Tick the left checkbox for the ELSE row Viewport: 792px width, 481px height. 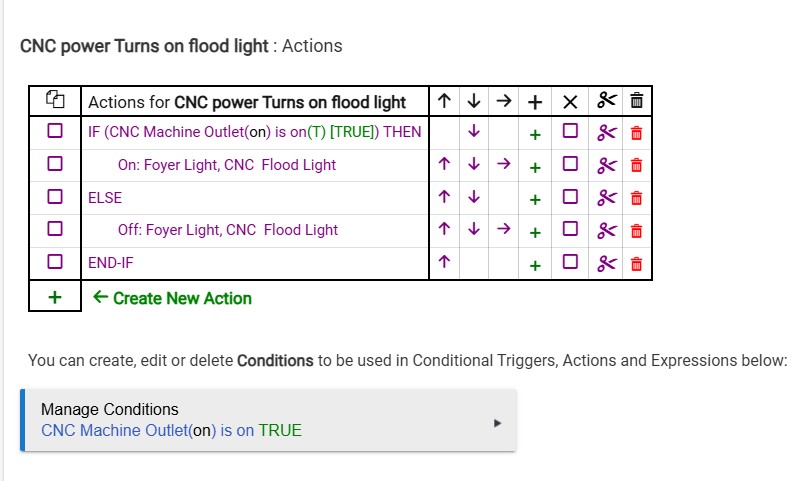pos(55,198)
